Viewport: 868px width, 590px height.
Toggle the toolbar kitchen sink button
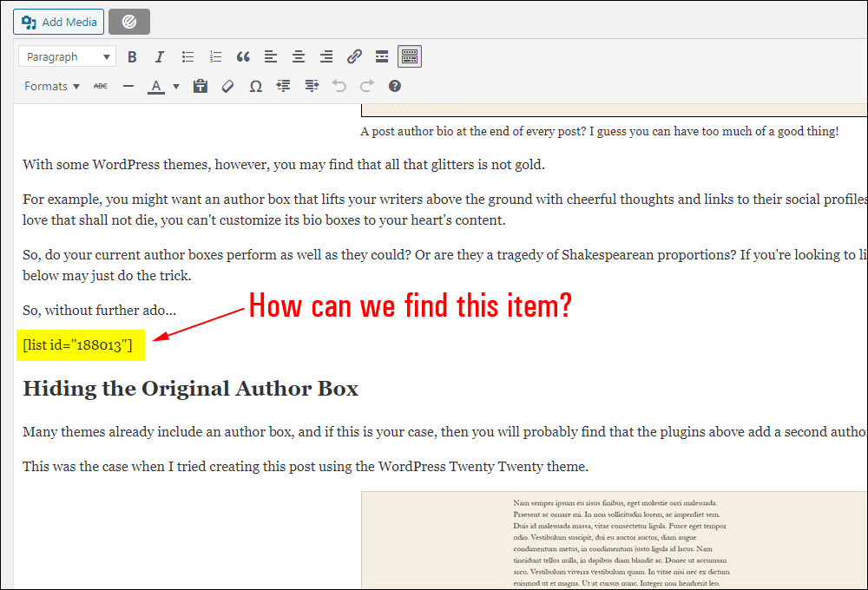point(410,56)
